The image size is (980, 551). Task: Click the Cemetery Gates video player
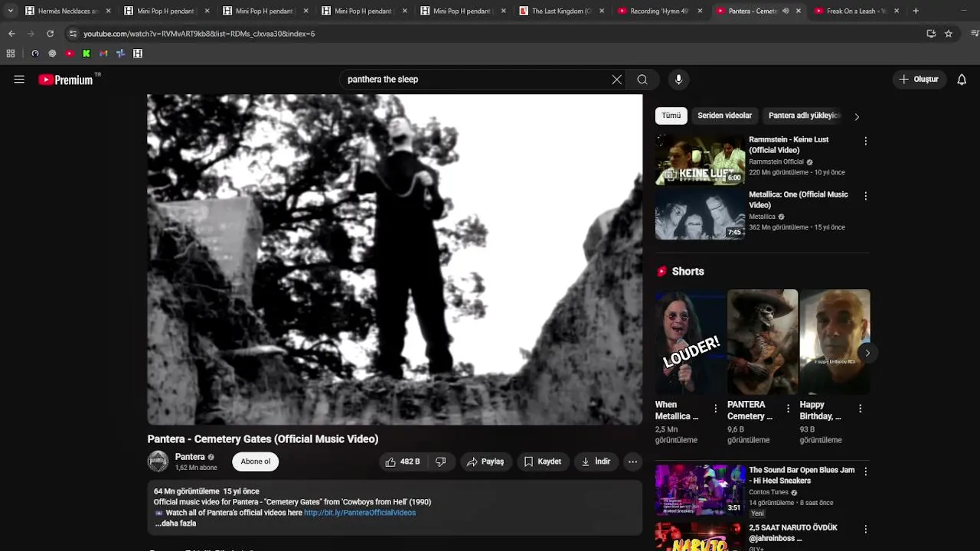tap(395, 259)
